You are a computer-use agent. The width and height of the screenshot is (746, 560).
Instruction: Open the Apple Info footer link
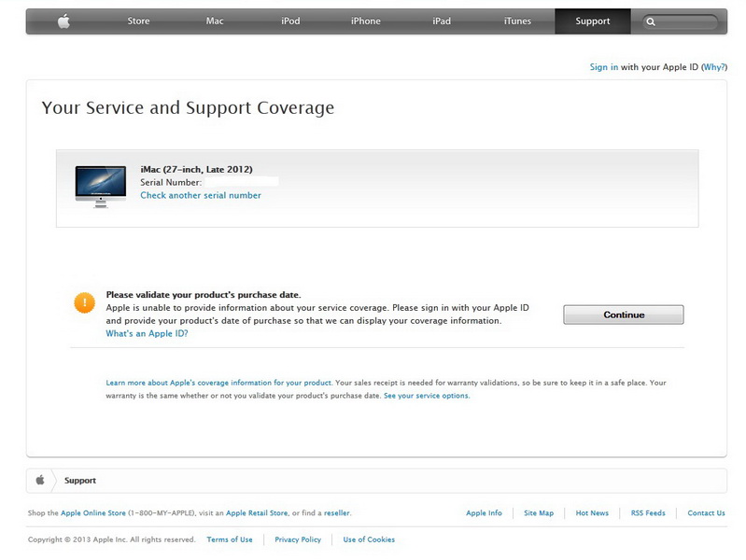coord(484,513)
